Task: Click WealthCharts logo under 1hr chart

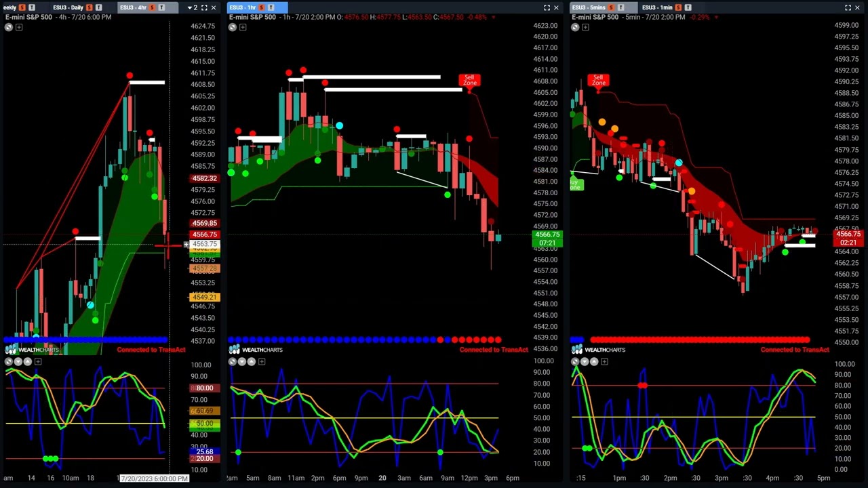Action: [x=256, y=350]
